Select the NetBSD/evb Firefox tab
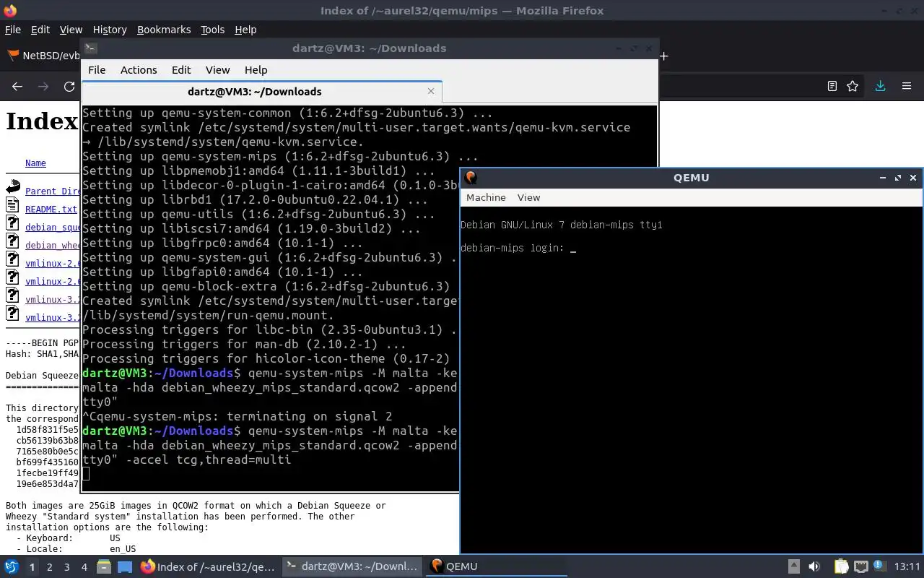The image size is (924, 578). 42,56
